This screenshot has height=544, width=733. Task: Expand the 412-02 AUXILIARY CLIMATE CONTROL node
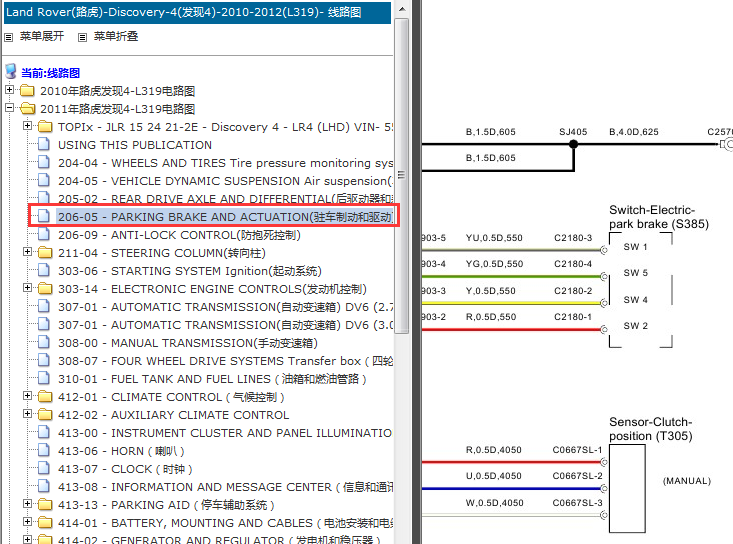28,414
